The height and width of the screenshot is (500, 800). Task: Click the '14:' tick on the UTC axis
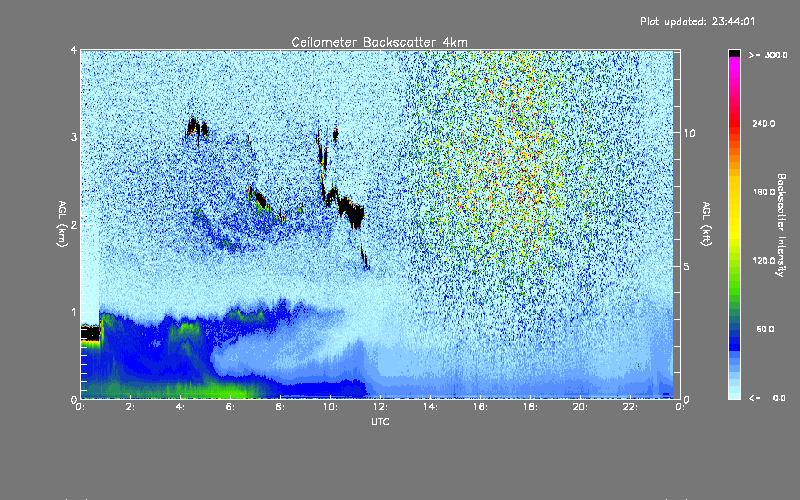(x=430, y=407)
